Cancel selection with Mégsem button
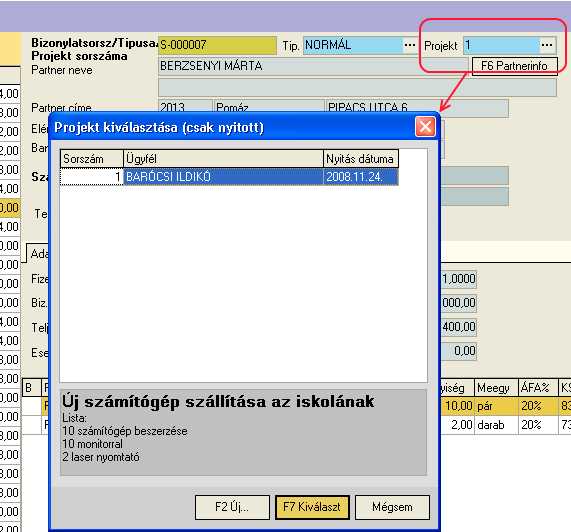 pos(392,507)
